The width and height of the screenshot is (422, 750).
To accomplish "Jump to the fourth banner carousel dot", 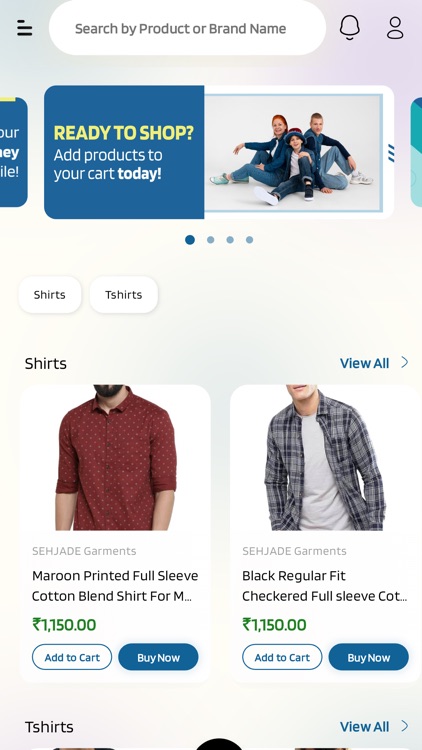I will pos(250,240).
